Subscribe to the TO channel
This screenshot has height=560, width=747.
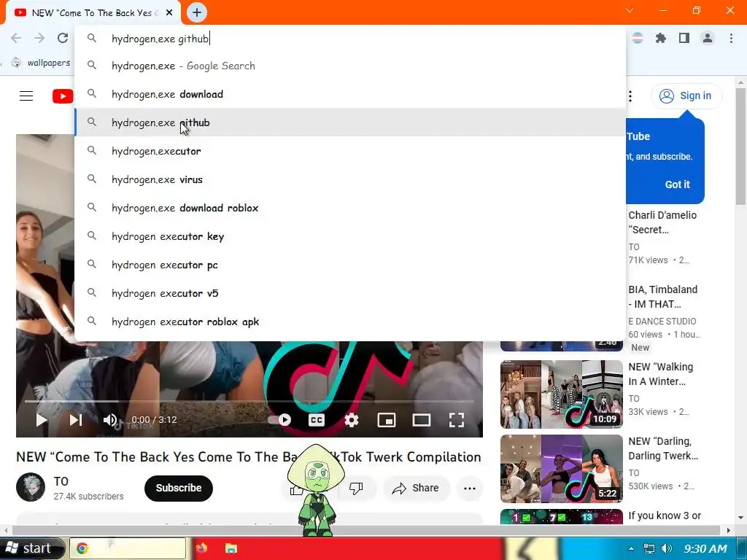(179, 488)
